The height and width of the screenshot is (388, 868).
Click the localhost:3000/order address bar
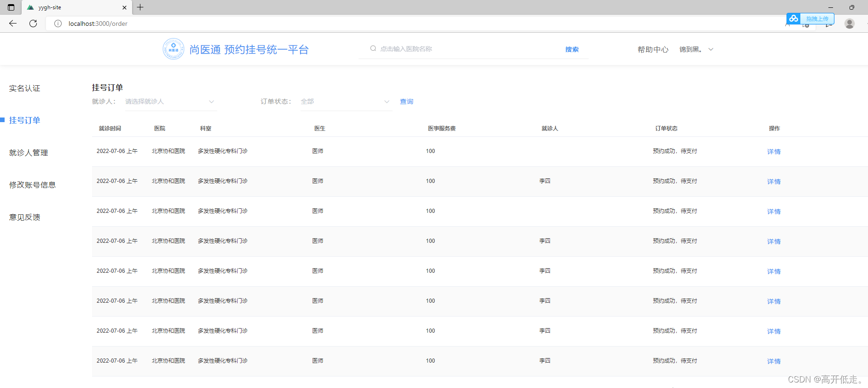pyautogui.click(x=98, y=24)
